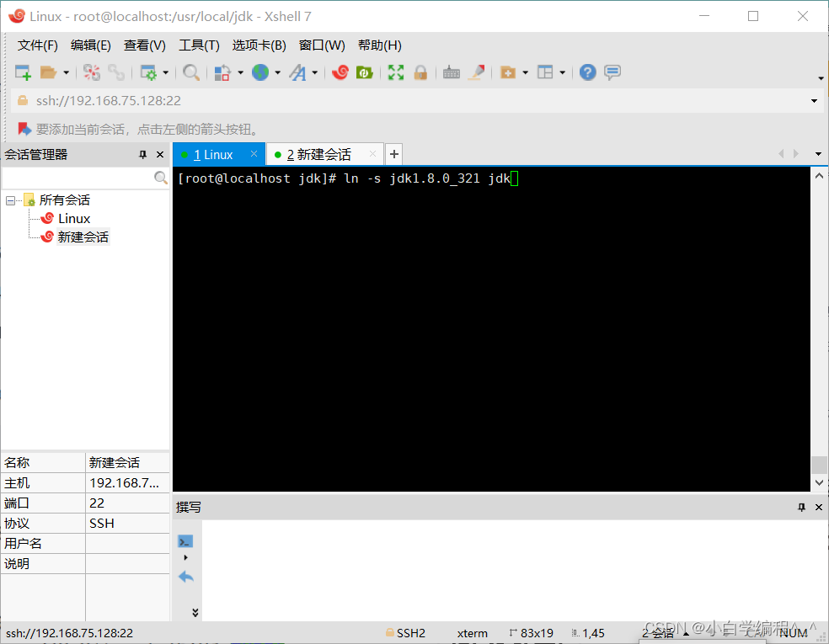Click the Disconnect toolbar icon
This screenshot has width=829, height=644.
point(92,72)
